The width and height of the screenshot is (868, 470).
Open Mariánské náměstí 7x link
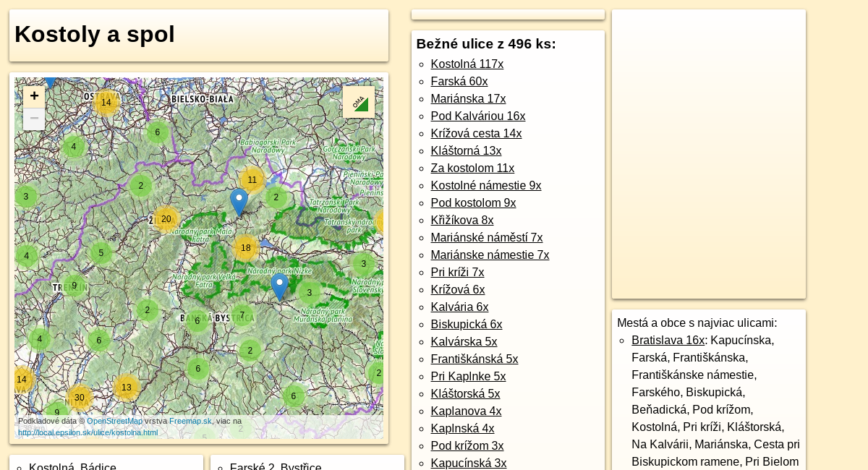point(487,237)
